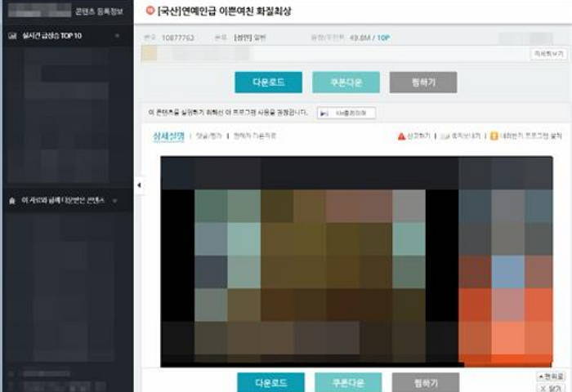572x392 pixels.
Task: Click the 자세히보기 button under the file info row
Action: [x=548, y=54]
